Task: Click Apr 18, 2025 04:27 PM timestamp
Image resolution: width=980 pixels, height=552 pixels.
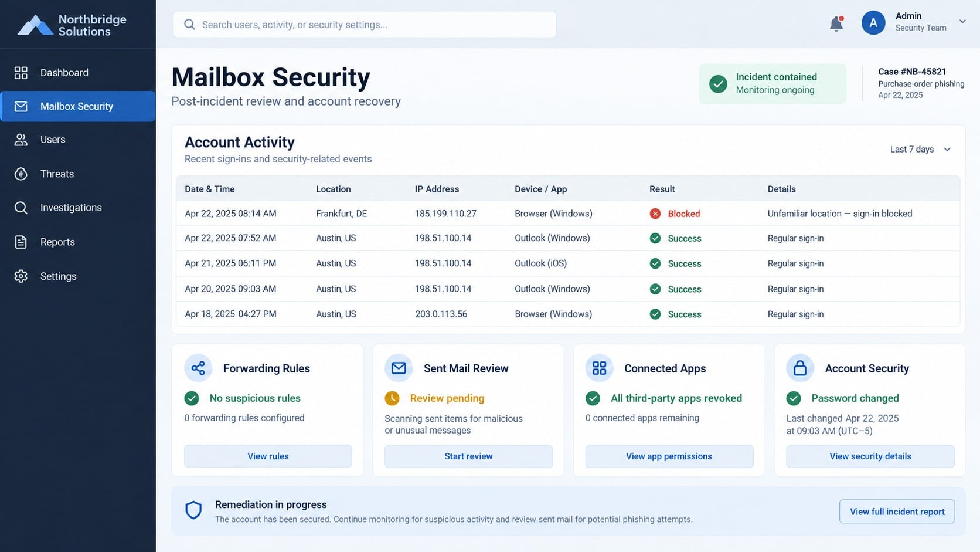Action: point(230,314)
